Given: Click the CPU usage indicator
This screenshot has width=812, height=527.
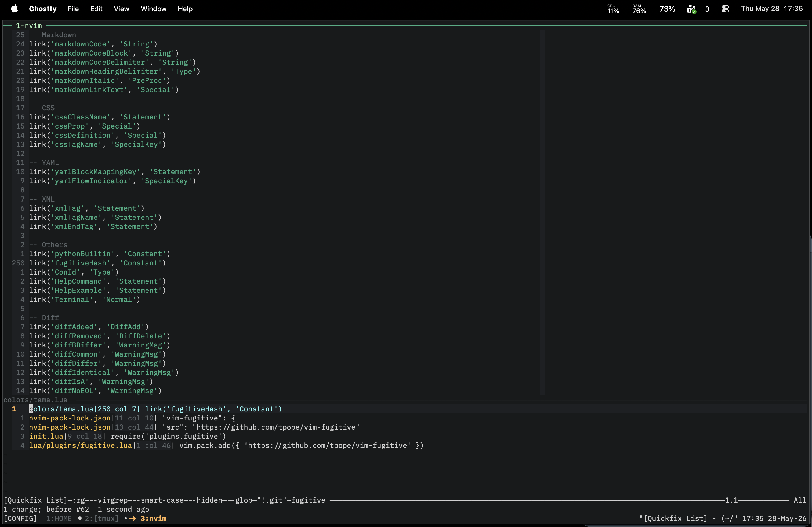Looking at the screenshot, I should pos(613,9).
